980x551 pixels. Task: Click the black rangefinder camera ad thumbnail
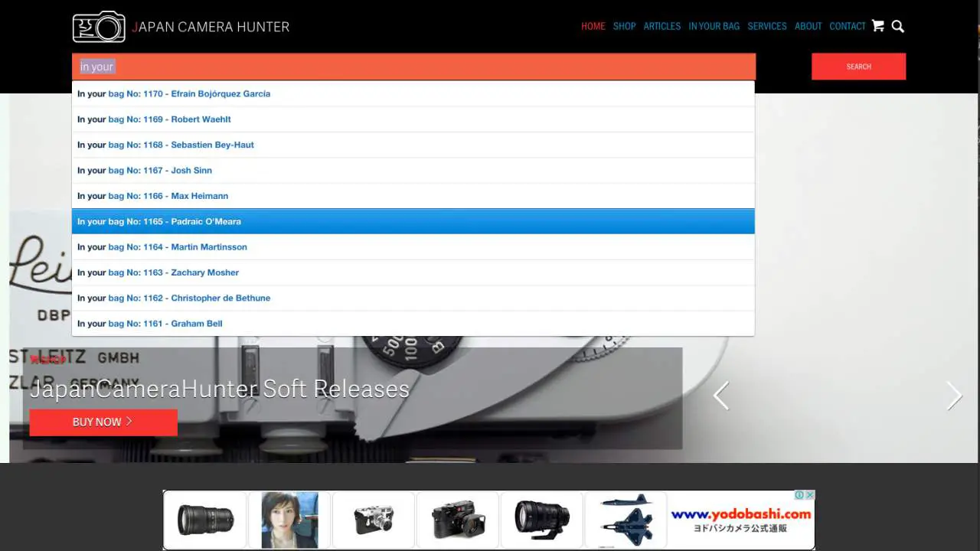coord(458,520)
